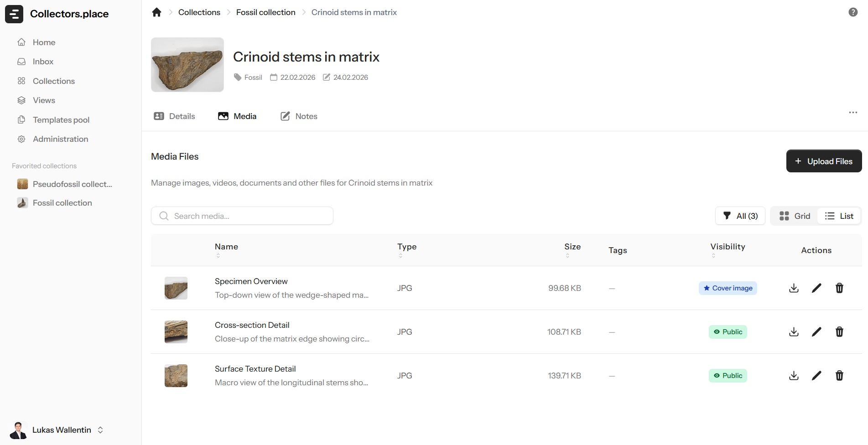The image size is (868, 445).
Task: Click the Upload Files button
Action: pos(823,161)
